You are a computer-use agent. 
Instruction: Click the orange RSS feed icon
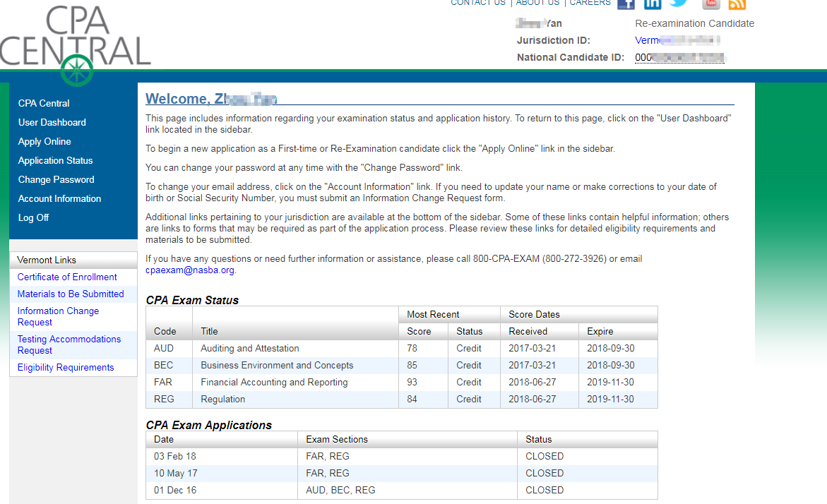(737, 4)
